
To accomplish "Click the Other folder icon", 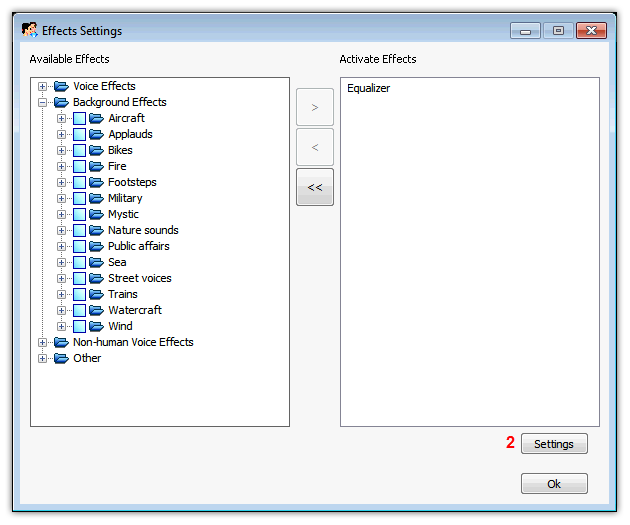I will [61, 358].
